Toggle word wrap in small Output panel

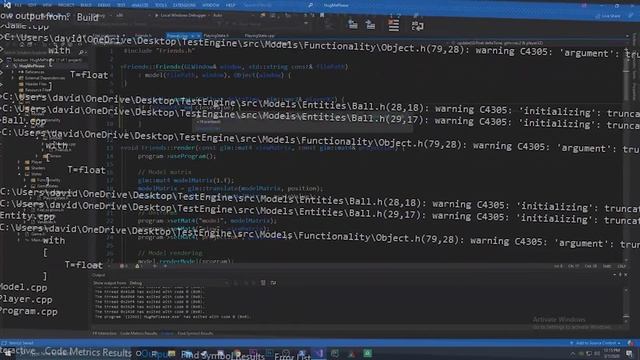(x=273, y=283)
